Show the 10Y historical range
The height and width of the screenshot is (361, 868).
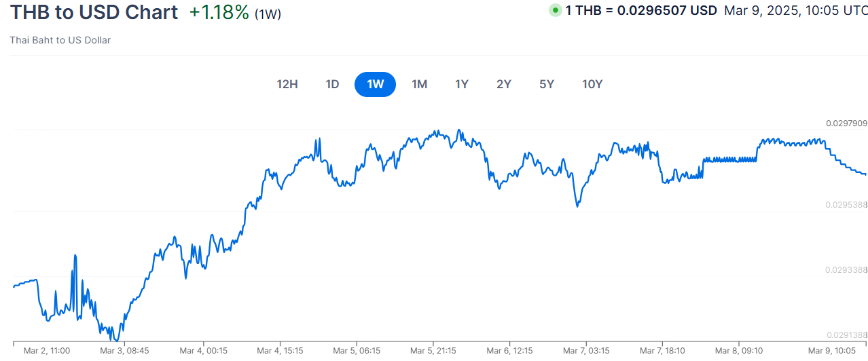592,85
